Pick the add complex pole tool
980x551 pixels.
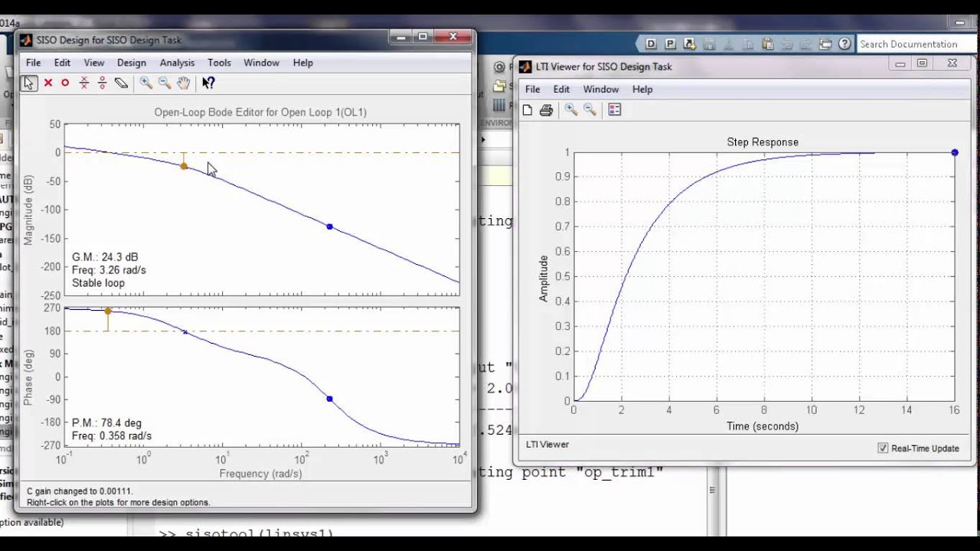coord(84,83)
